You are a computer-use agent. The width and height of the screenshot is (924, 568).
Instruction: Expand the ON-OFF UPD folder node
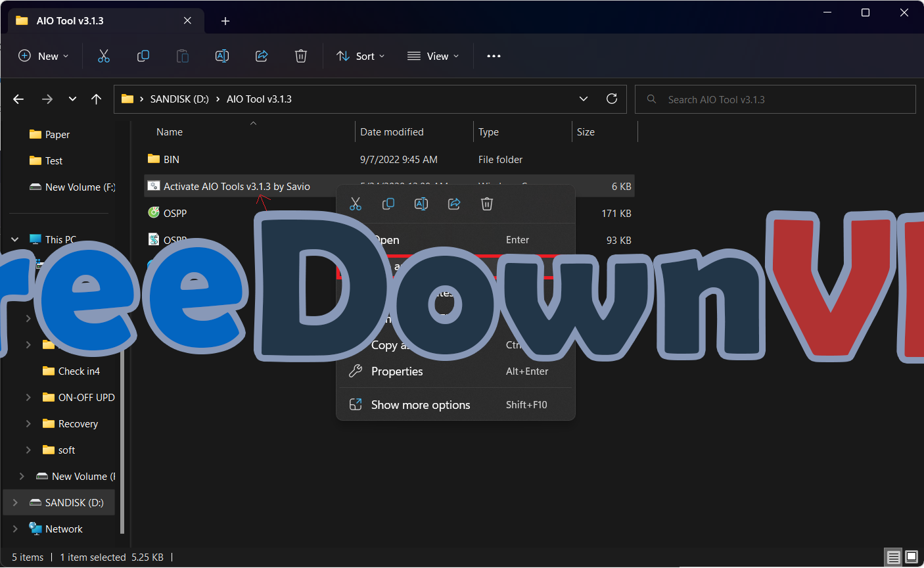[28, 398]
